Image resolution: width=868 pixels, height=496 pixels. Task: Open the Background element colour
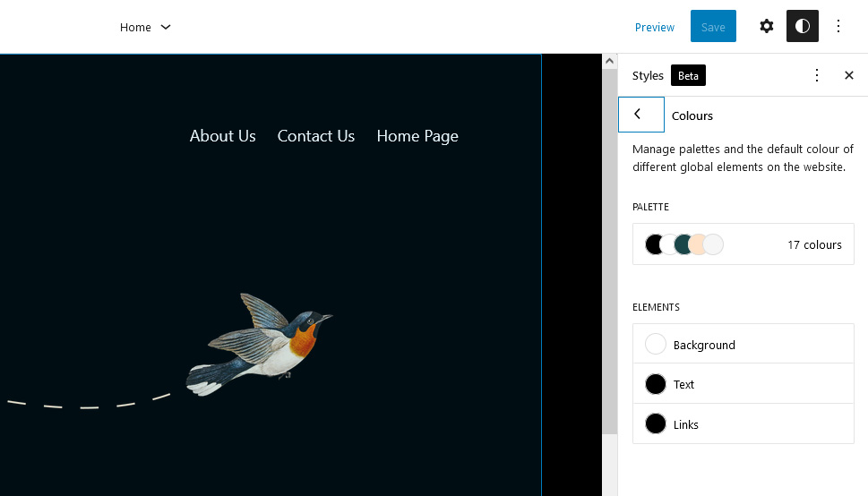743,344
